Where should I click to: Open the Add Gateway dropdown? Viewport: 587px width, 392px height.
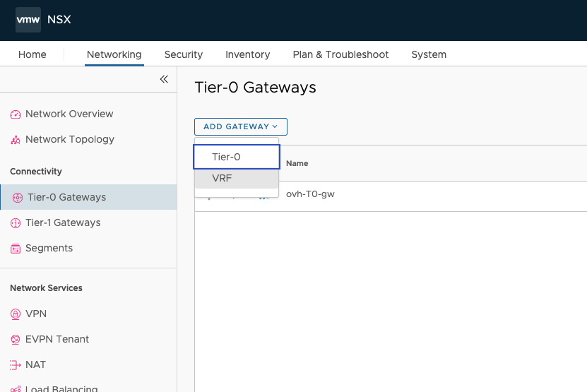[240, 126]
